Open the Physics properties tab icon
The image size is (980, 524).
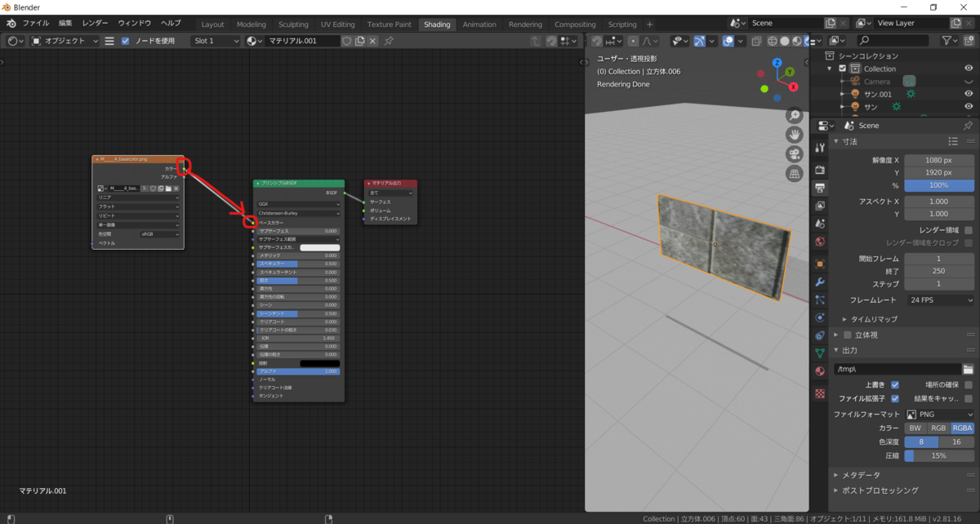click(x=820, y=318)
